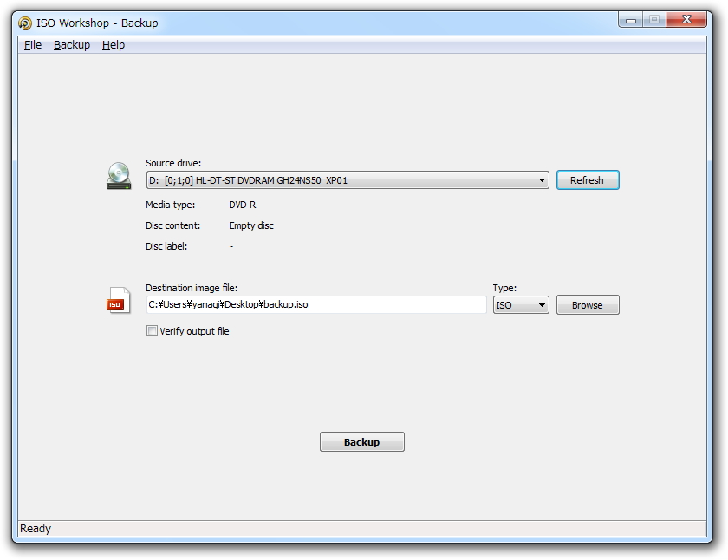
Task: Click the disc drive icon beside Source drive
Action: [x=119, y=176]
